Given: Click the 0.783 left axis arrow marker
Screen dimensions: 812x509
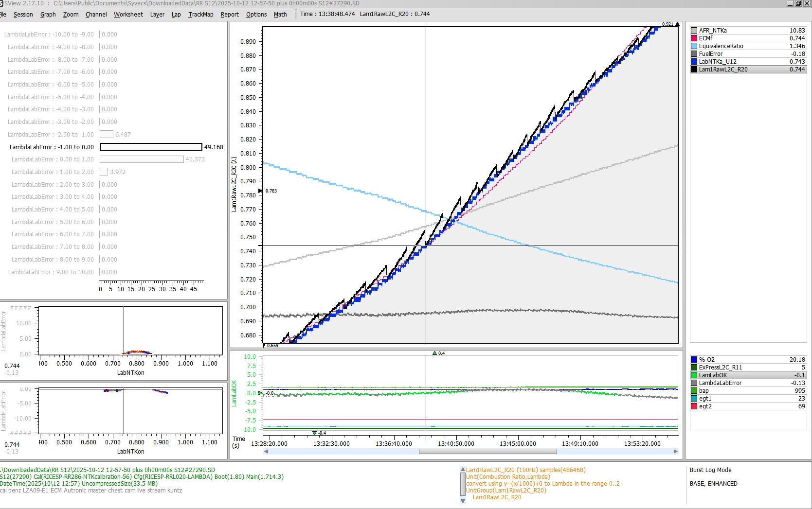Looking at the screenshot, I should pos(261,191).
